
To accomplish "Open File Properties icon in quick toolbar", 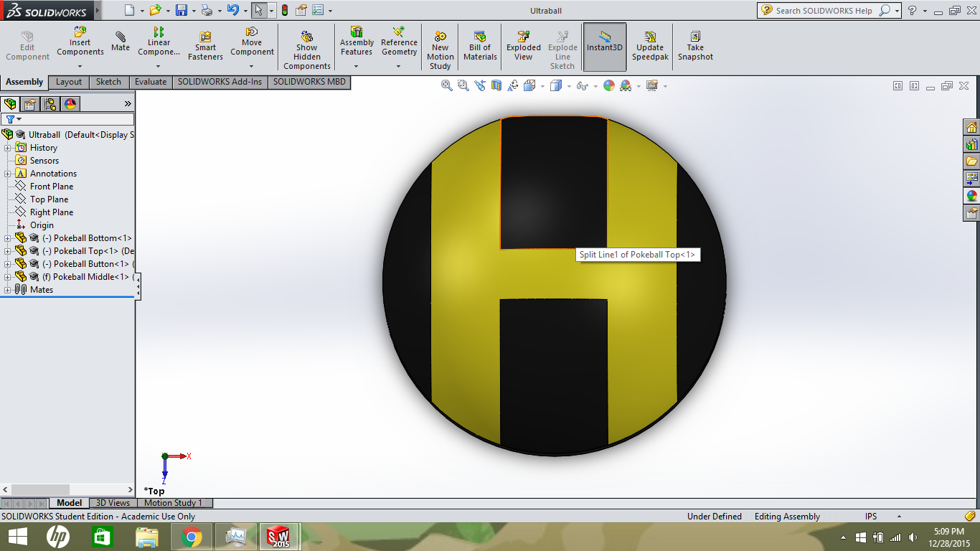I will [301, 10].
